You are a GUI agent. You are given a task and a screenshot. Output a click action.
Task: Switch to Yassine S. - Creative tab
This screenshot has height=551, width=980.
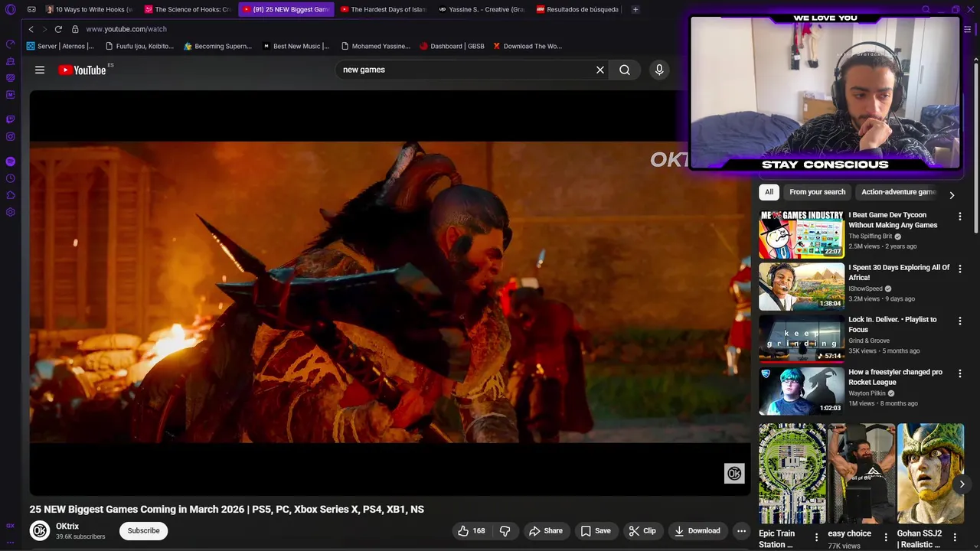tap(481, 9)
